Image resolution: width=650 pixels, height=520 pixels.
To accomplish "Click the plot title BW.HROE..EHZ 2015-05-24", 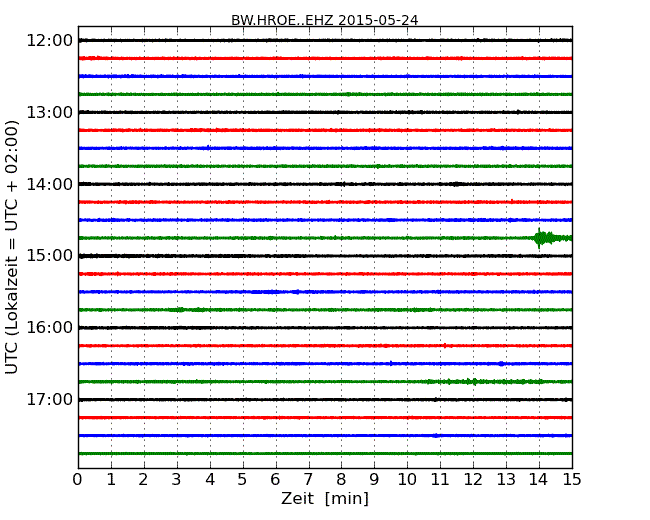I will 325,20.
